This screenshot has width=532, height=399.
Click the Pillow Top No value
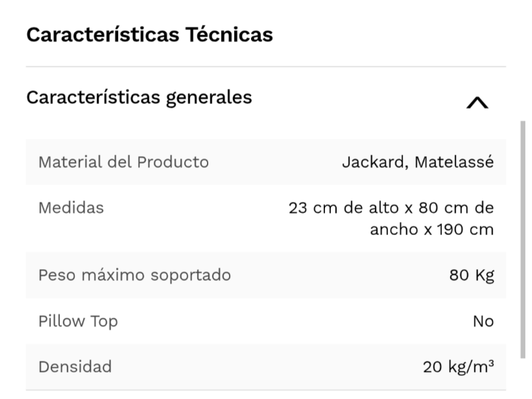click(483, 321)
